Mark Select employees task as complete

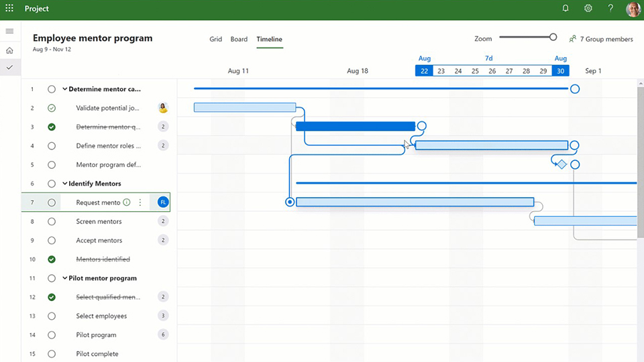(52, 316)
